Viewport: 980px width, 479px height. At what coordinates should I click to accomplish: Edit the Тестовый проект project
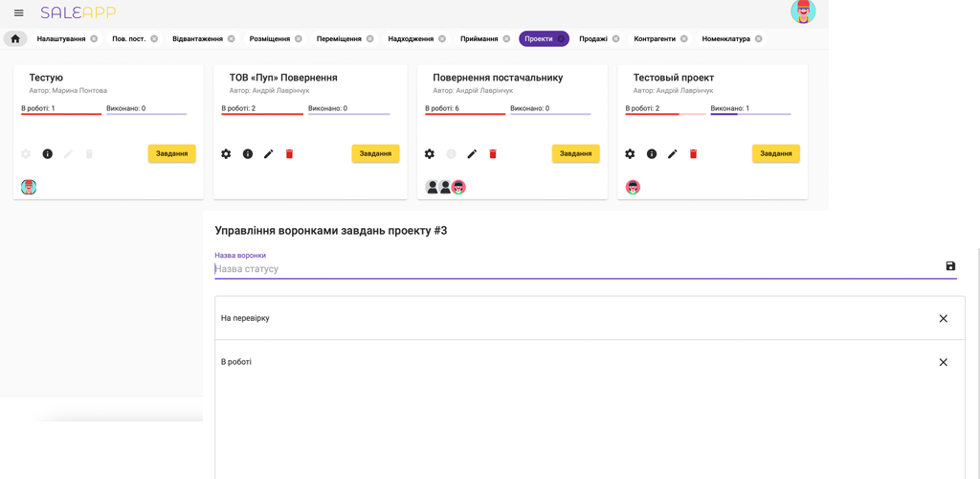(673, 154)
